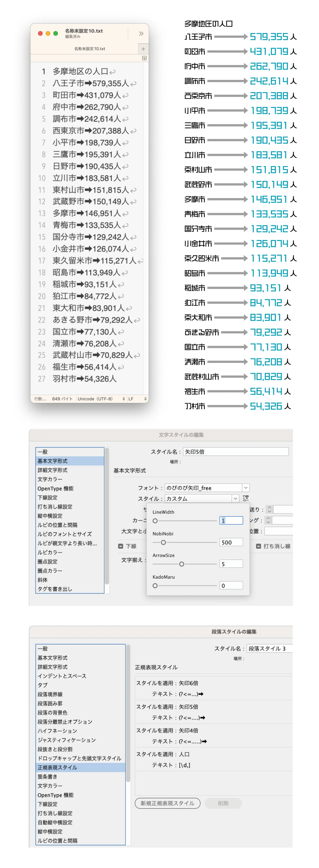Select タブ in paragraph style list

pyautogui.click(x=81, y=685)
